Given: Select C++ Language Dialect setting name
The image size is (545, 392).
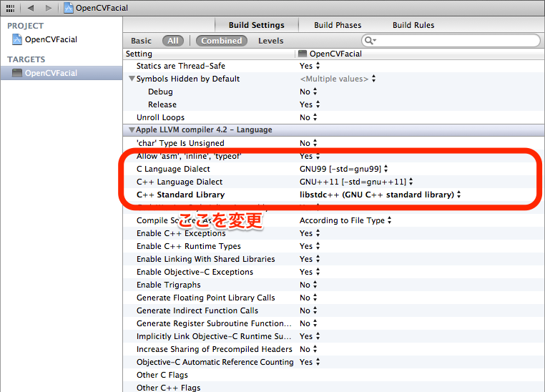Looking at the screenshot, I should click(x=180, y=182).
